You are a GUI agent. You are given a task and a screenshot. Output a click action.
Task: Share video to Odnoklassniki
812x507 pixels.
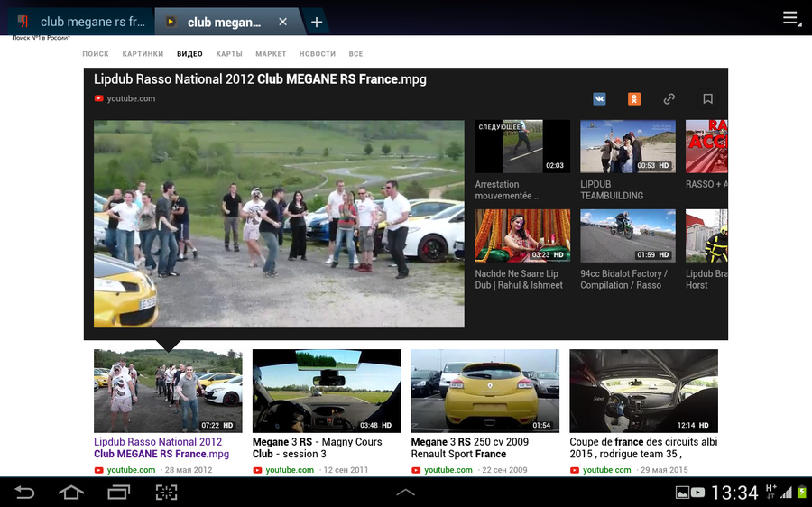click(634, 99)
